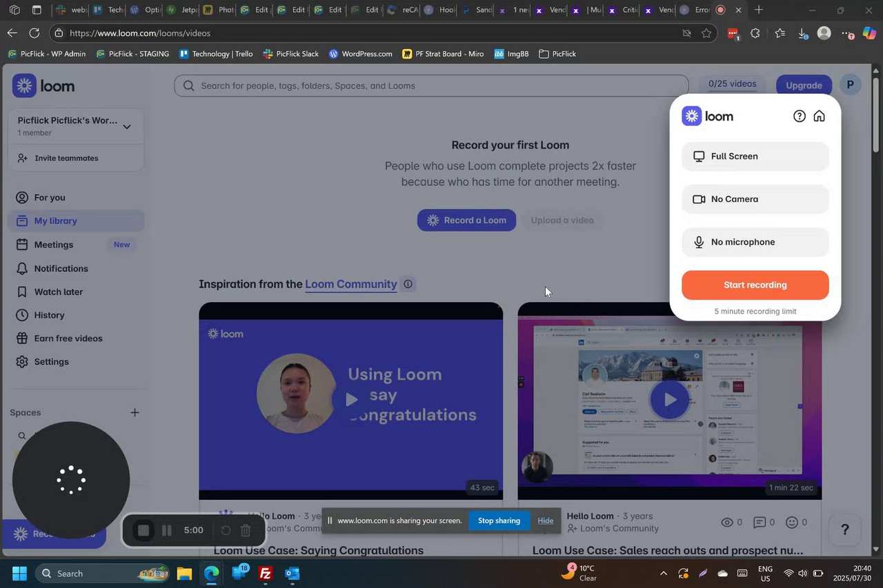Click Stop sharing button
This screenshot has width=883, height=588.
click(499, 520)
